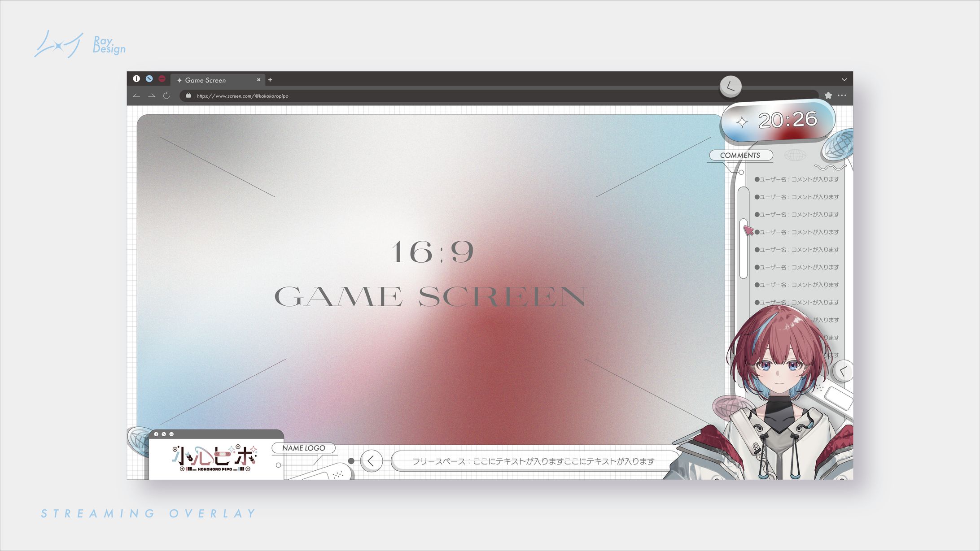The width and height of the screenshot is (980, 551).
Task: Click the round left-arrow button by free space
Action: 372,461
